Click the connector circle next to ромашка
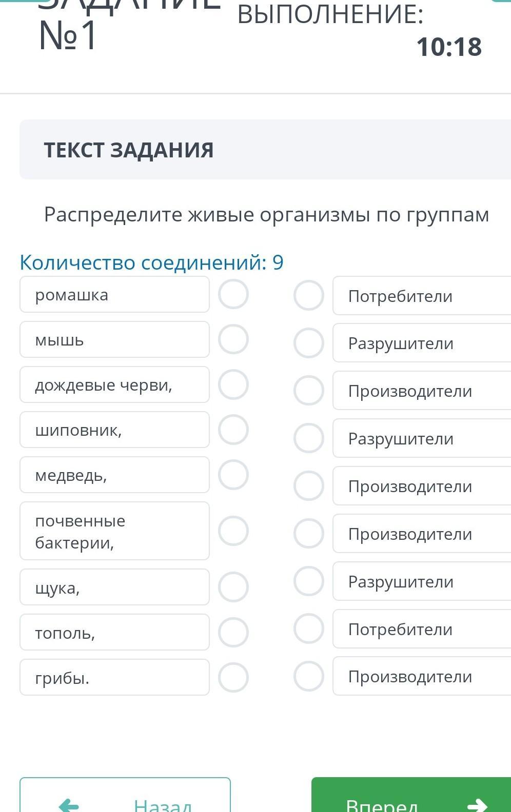Image resolution: width=511 pixels, height=812 pixels. click(x=233, y=294)
